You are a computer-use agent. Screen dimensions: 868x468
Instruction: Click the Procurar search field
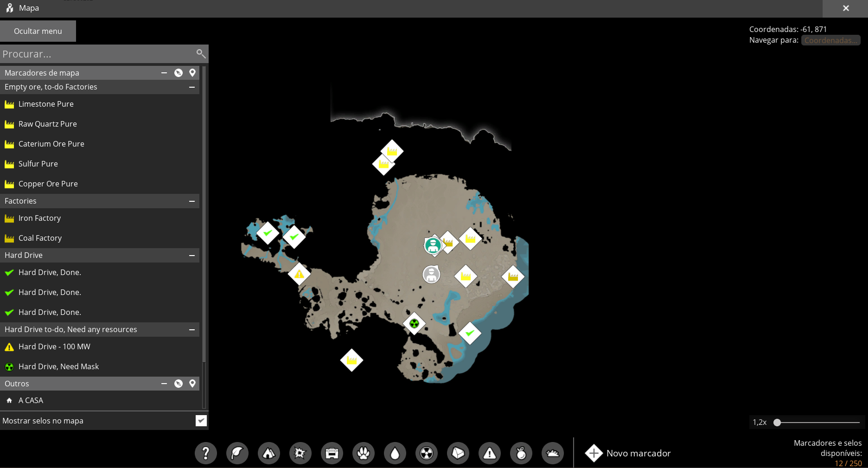tap(97, 54)
